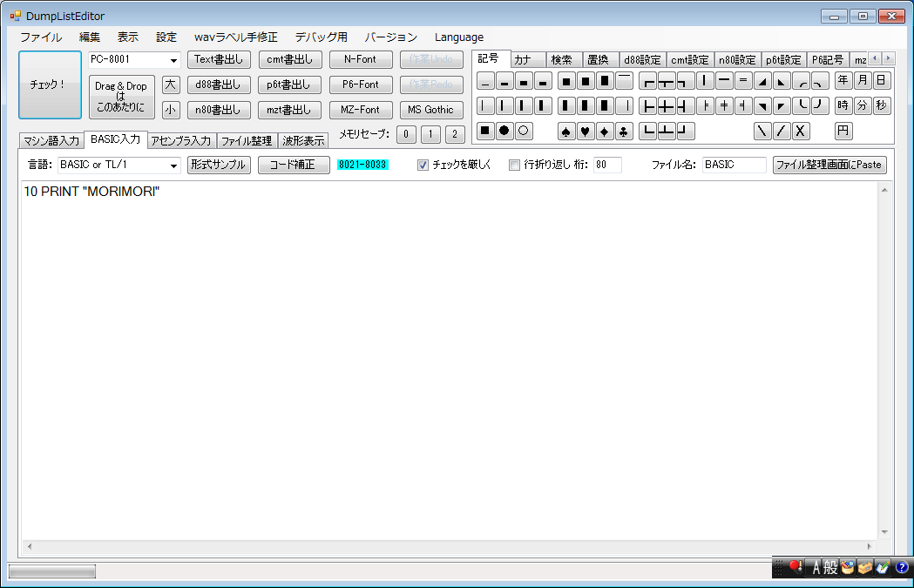
Task: Switch to the 波形表示 tab
Action: [x=303, y=140]
